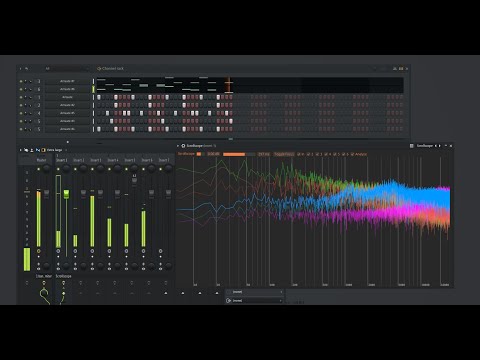Screen dimensions: 480x360
Task: Click the Sonoscope gear settings icon
Action: (183, 146)
